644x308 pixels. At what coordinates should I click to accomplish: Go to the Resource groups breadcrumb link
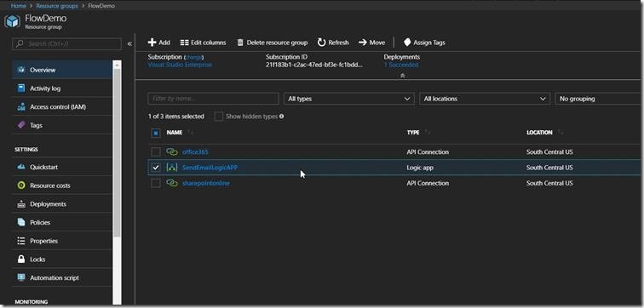tap(57, 6)
